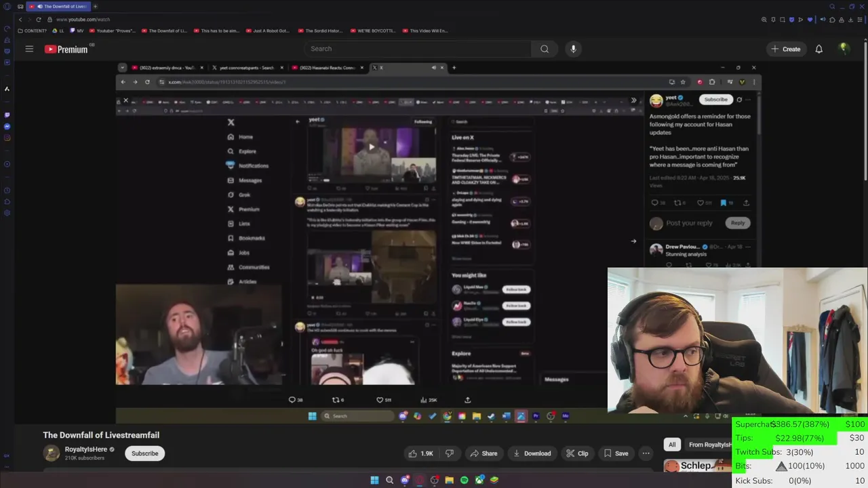Click the heart bookmarks toolbar icon

pyautogui.click(x=810, y=20)
